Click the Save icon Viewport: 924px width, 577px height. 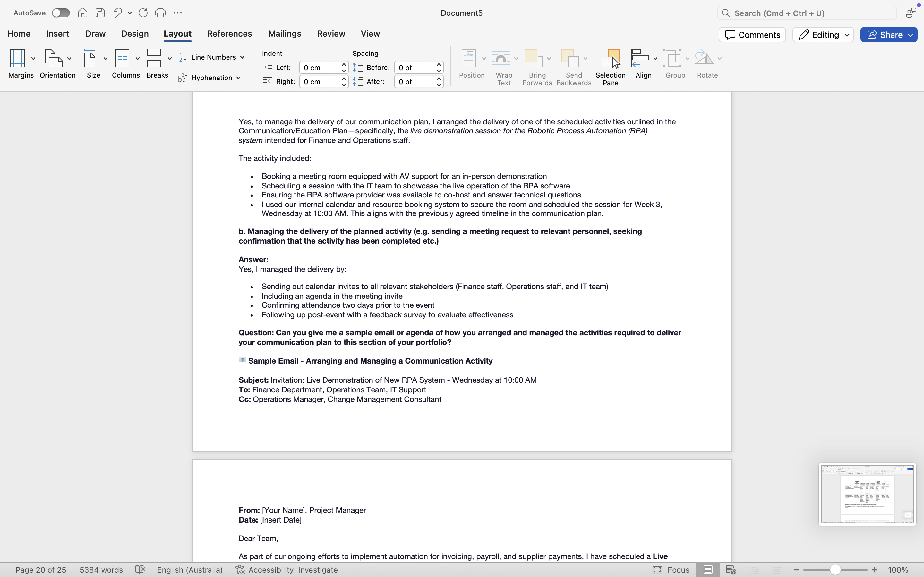pyautogui.click(x=100, y=13)
